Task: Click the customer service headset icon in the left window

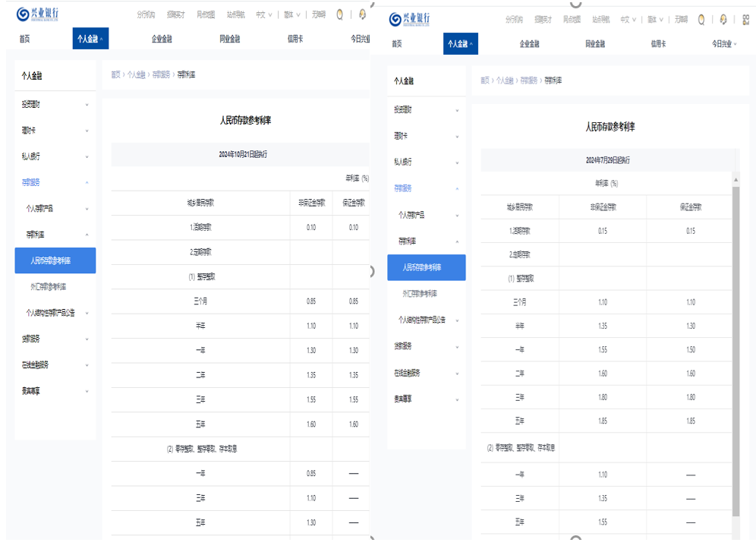Action: coord(363,15)
